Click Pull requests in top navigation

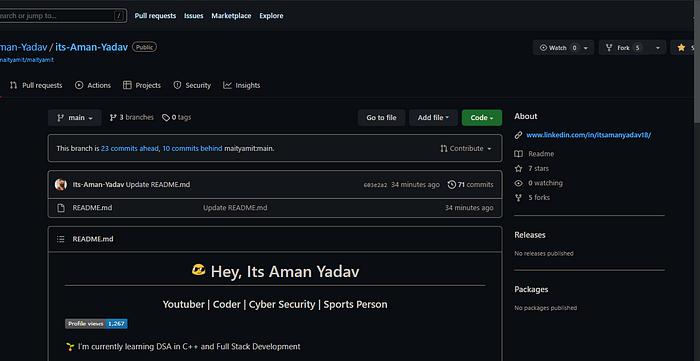pyautogui.click(x=155, y=16)
